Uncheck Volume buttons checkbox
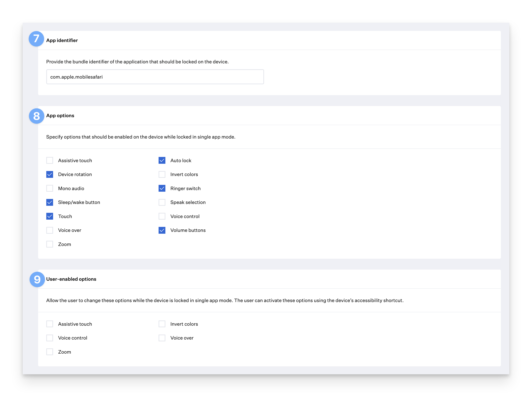 click(x=162, y=230)
